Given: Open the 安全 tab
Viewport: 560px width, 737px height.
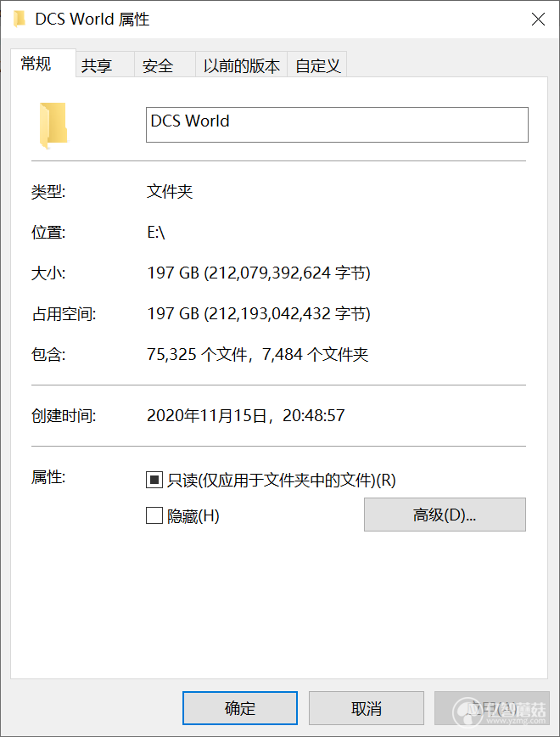Looking at the screenshot, I should coord(165,65).
